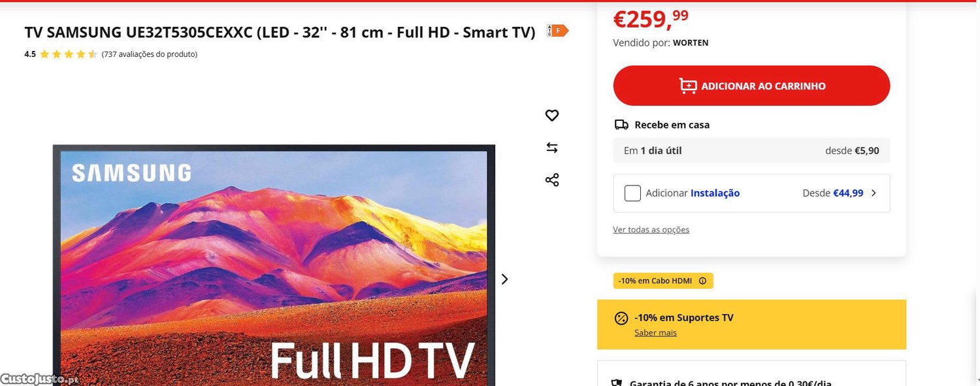
Task: Select the -10% em Cabo HDMI promo tag
Action: pos(663,281)
